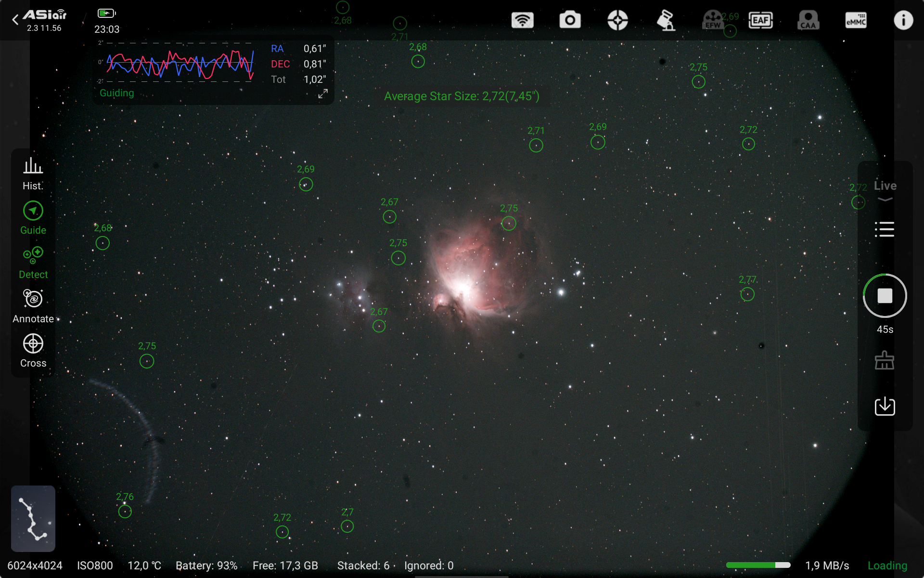Screen dimensions: 924x578
Task: Open the Live mode selector
Action: click(885, 190)
